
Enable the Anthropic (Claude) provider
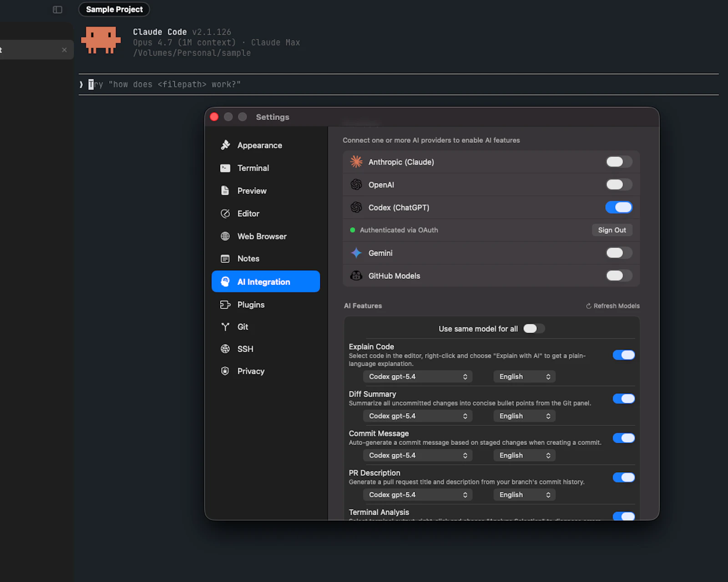[619, 162]
